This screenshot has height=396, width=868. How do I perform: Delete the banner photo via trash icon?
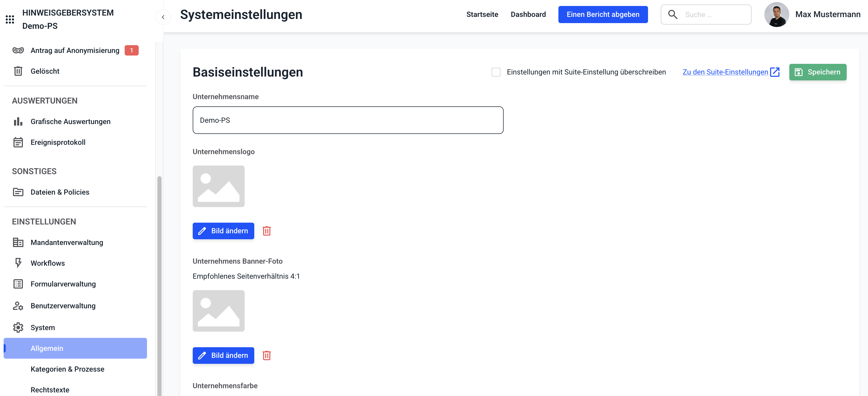(x=266, y=356)
